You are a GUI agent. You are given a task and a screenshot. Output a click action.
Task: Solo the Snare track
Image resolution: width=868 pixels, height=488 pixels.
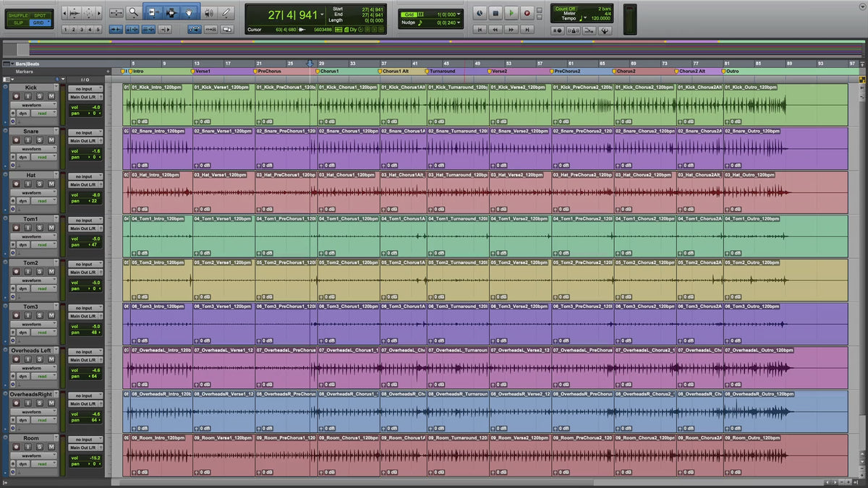pyautogui.click(x=41, y=140)
